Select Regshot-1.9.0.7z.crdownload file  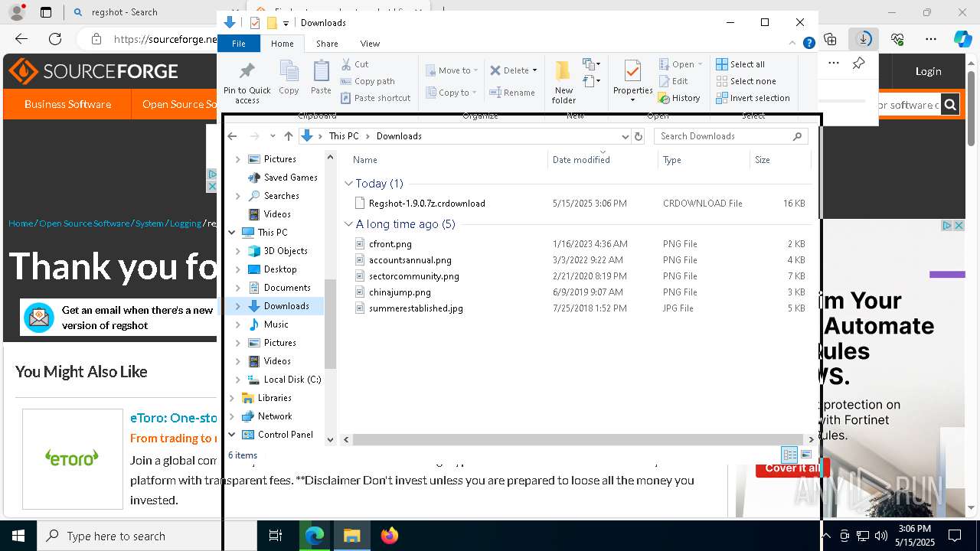coord(426,204)
